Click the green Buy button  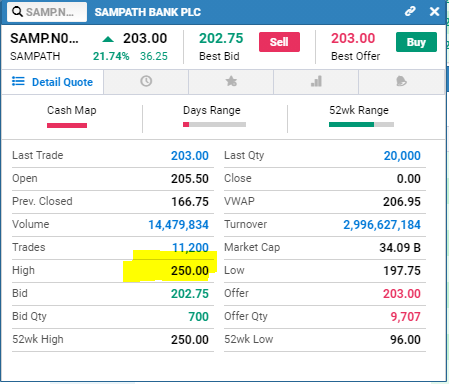point(416,42)
